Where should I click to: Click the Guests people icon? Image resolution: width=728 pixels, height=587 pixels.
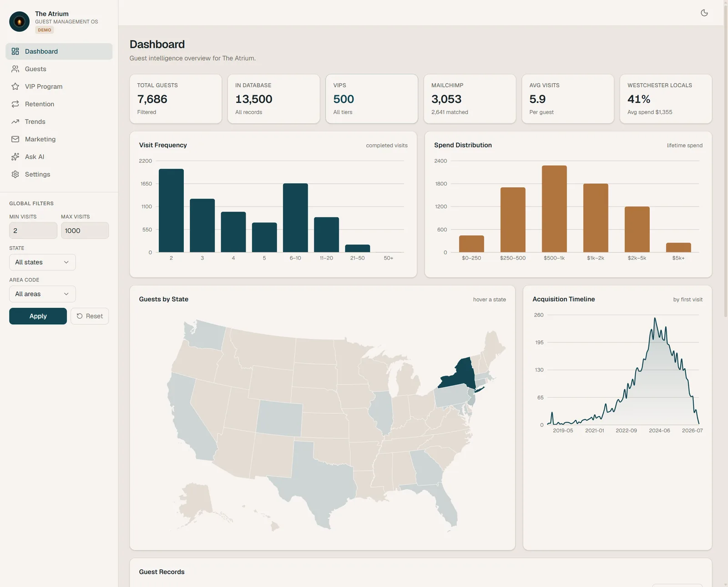[15, 69]
